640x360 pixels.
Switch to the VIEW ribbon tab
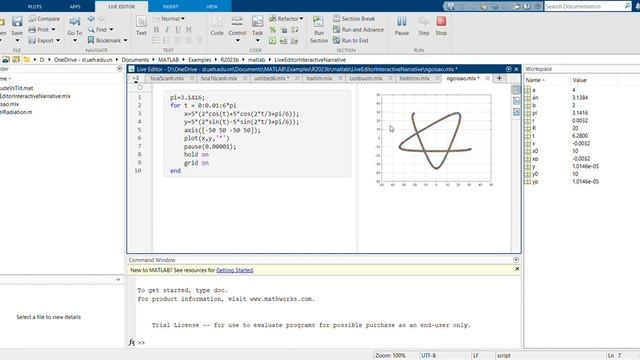click(x=212, y=7)
